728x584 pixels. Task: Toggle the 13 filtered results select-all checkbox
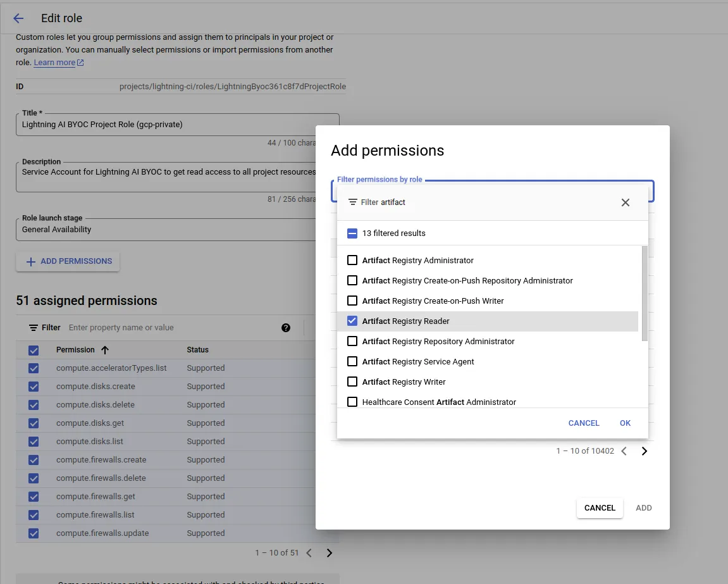(352, 233)
